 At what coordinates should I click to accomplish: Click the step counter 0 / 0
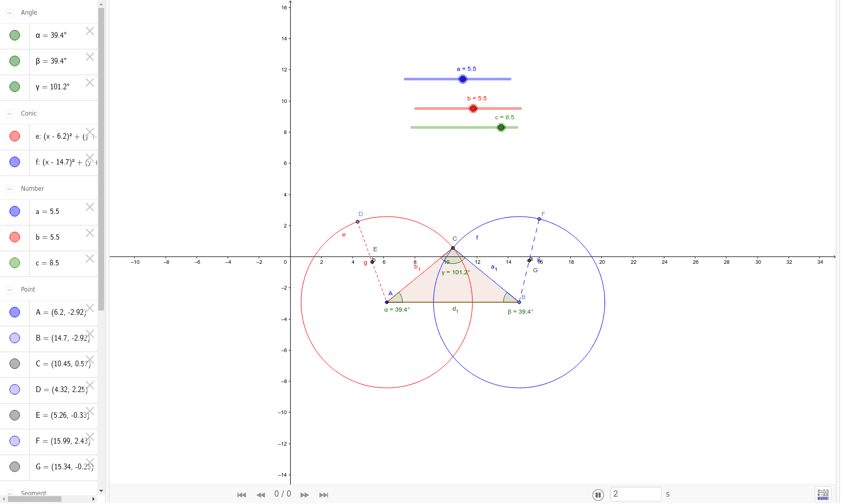283,494
